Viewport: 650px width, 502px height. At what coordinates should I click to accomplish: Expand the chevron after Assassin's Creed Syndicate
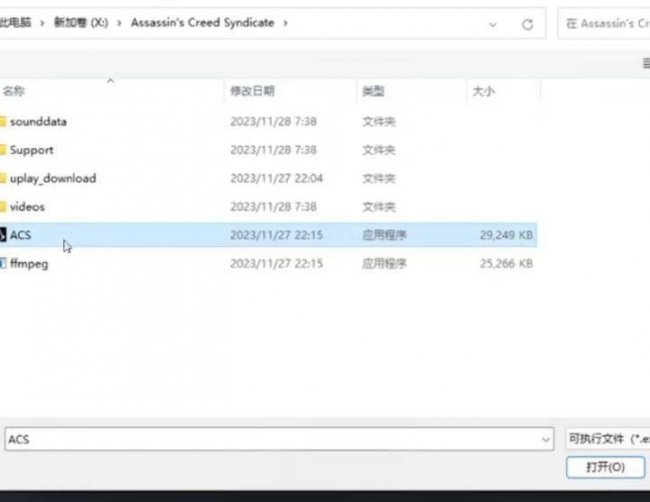click(285, 23)
